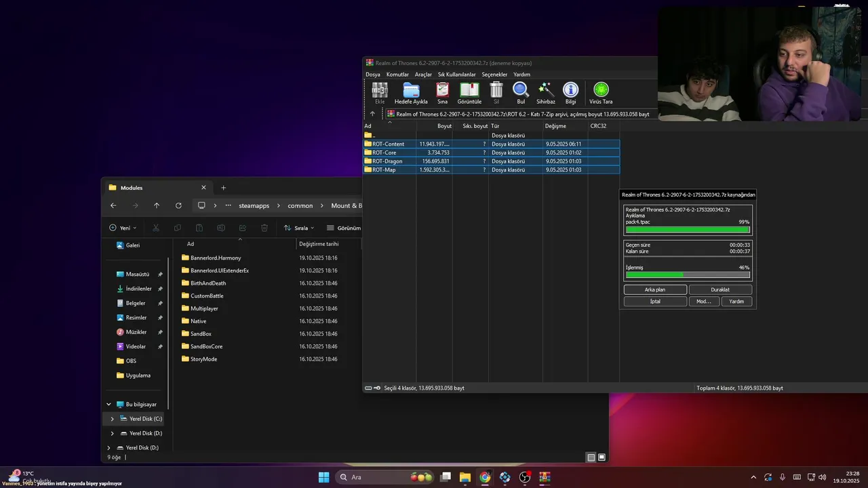Select the ROT-Content folder in the archive
Screen dimensions: 868x488
[x=491, y=144]
